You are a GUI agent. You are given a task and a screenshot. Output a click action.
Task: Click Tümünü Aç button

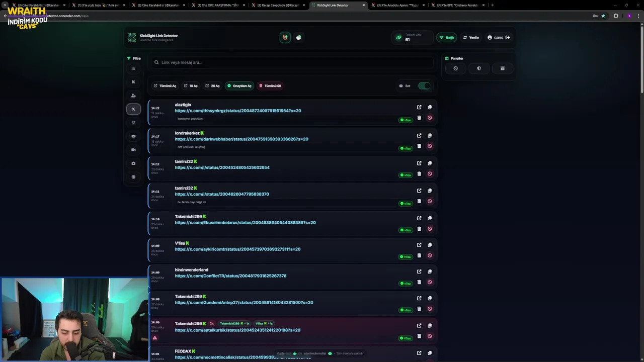[165, 86]
